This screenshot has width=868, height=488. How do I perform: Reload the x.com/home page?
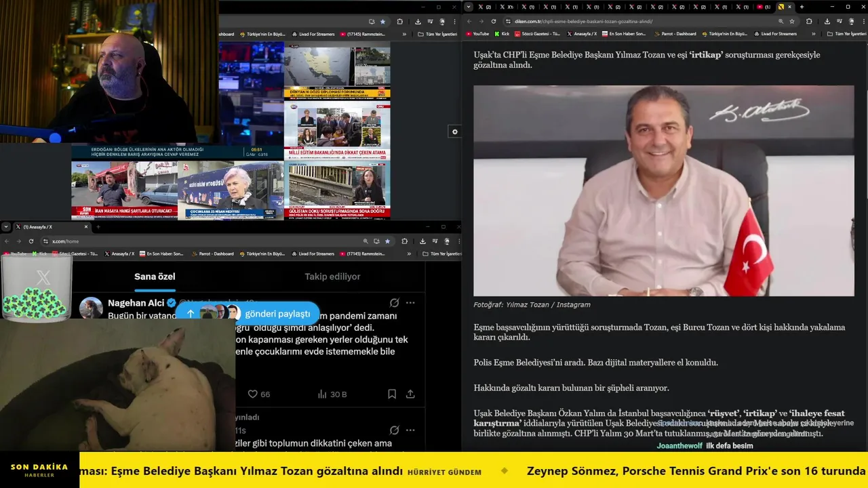pos(31,241)
